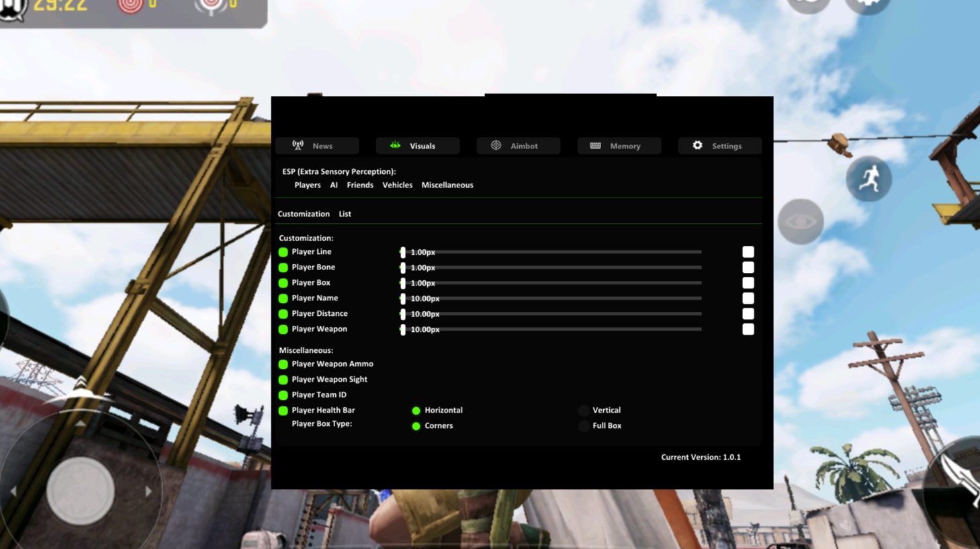Open the Player Line color swatch
Image resolution: width=980 pixels, height=549 pixels.
click(748, 252)
